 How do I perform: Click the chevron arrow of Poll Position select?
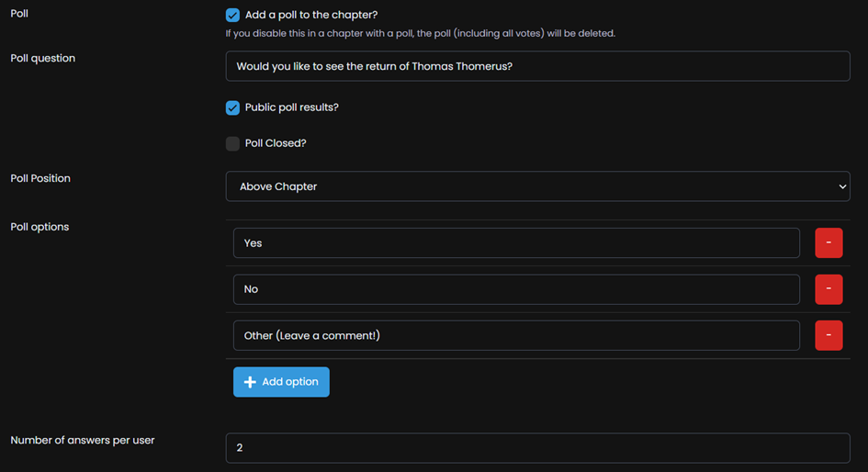[842, 186]
